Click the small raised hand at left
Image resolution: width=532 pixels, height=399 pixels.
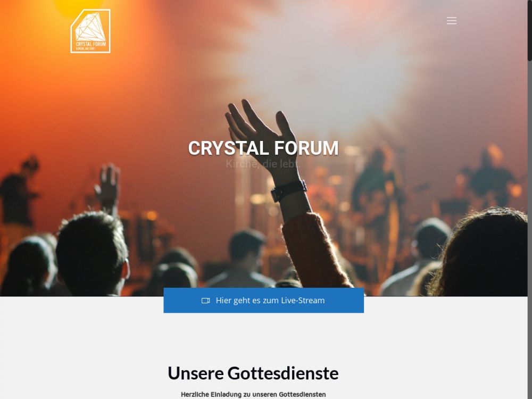[108, 185]
